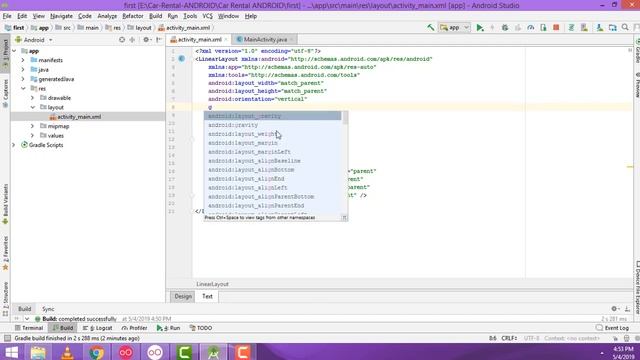Collapse the layout folder
The height and width of the screenshot is (360, 640).
[33, 107]
